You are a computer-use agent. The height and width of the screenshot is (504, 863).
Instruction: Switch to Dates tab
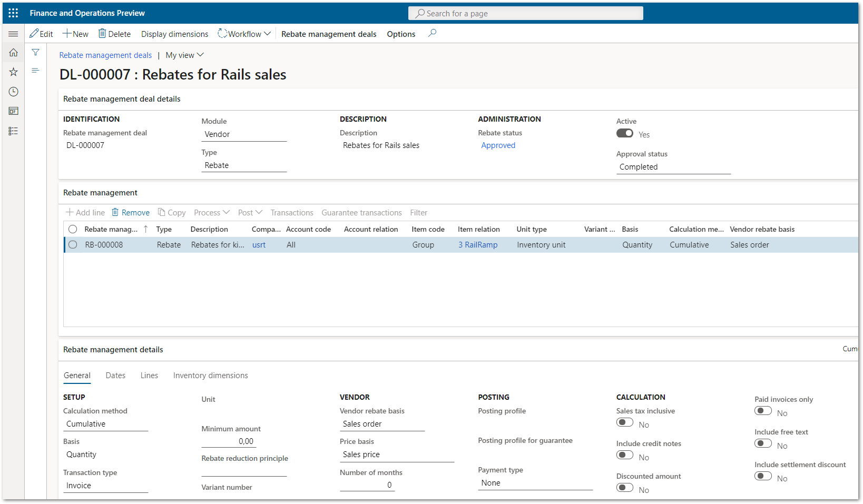(x=115, y=375)
